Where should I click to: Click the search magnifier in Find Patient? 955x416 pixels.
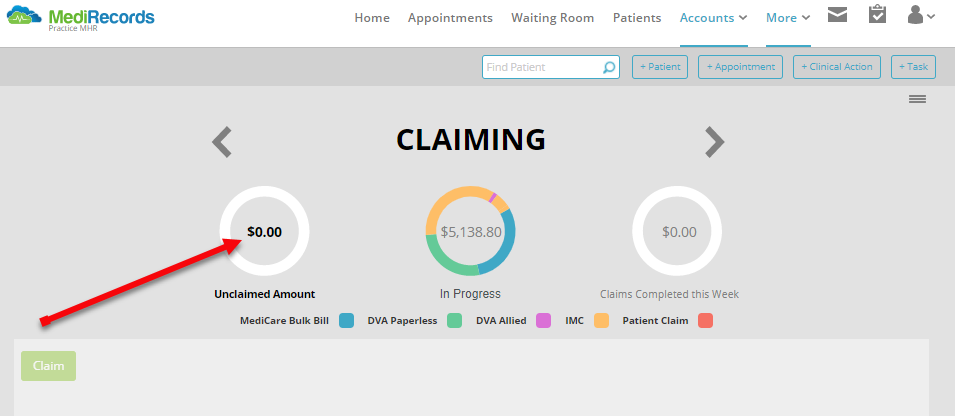click(x=609, y=68)
